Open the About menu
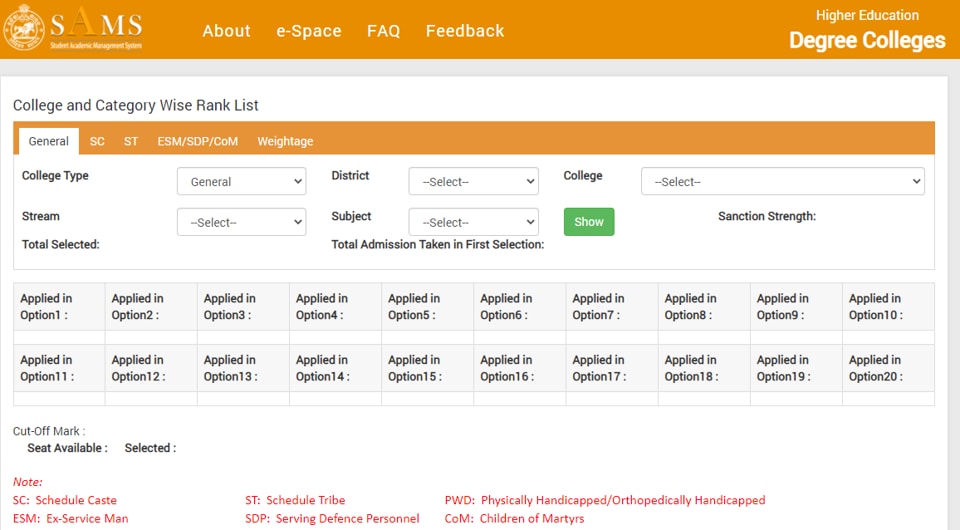960x530 pixels. 227,31
